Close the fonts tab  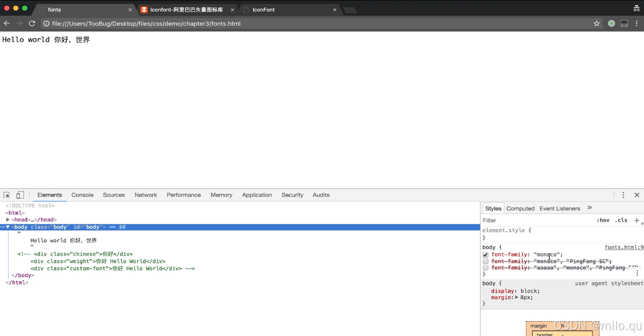(130, 10)
